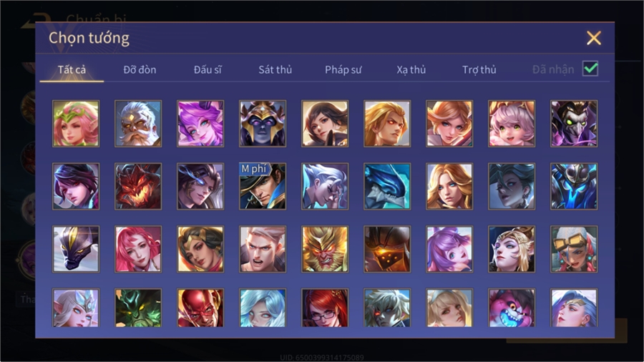Switch to the 'Đỡ đòn' tab

pyautogui.click(x=140, y=70)
